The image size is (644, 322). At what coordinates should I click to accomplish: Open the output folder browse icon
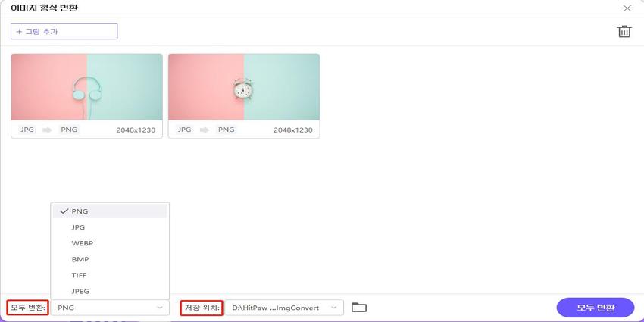point(359,308)
